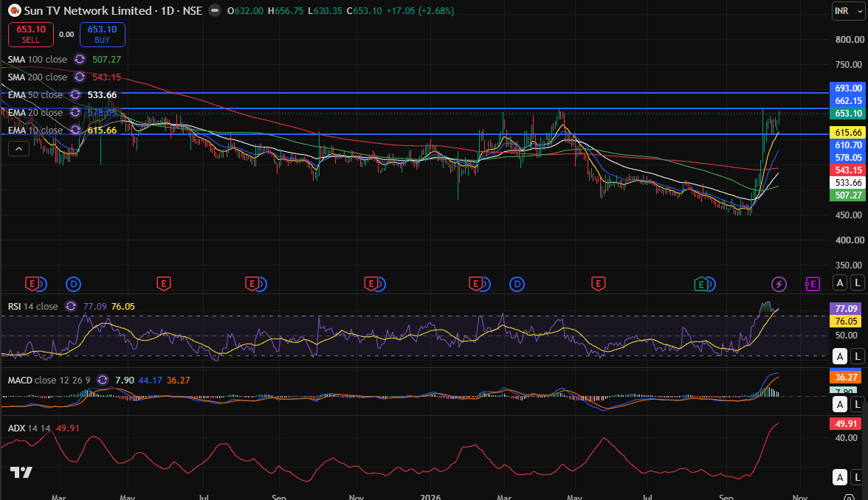Click the green 653.10 last price axis label
The height and width of the screenshot is (500, 868).
[x=848, y=114]
